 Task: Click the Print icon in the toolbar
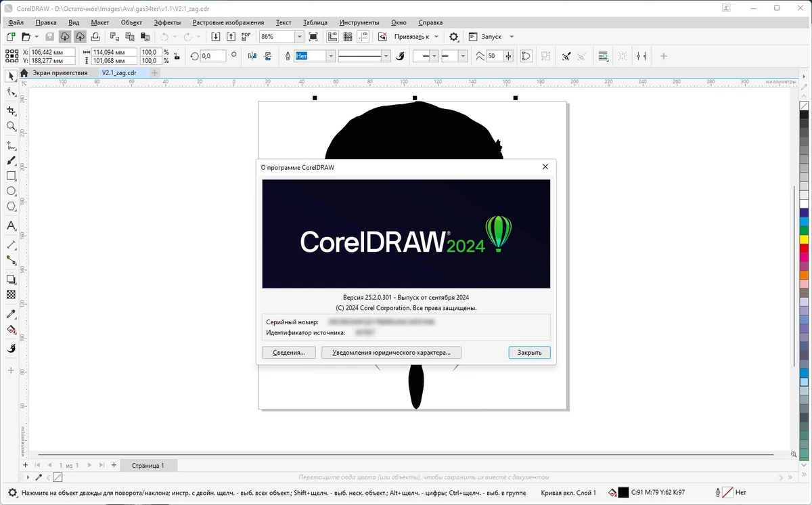pos(96,37)
